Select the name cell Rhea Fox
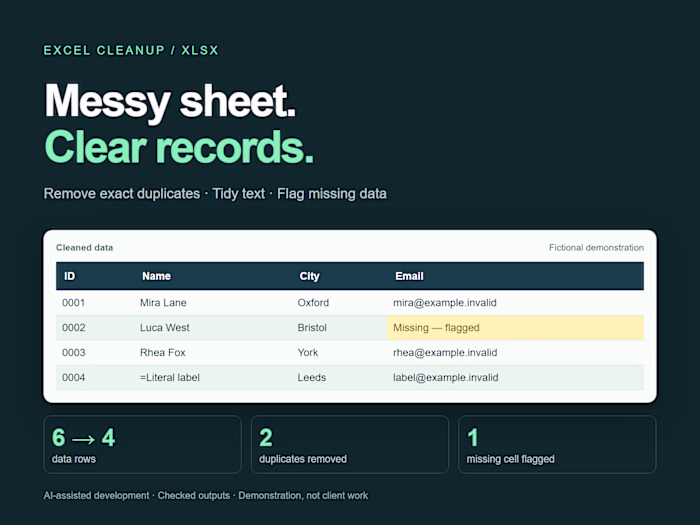The width and height of the screenshot is (700, 525). click(162, 353)
